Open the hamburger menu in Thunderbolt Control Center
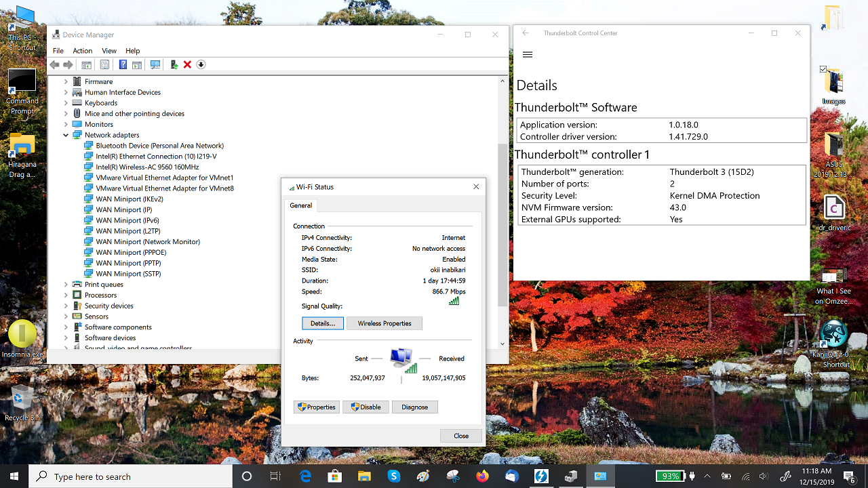This screenshot has height=488, width=868. (528, 55)
